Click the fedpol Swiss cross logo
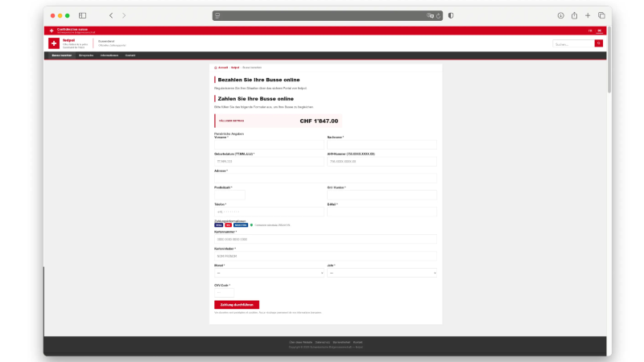 [54, 43]
